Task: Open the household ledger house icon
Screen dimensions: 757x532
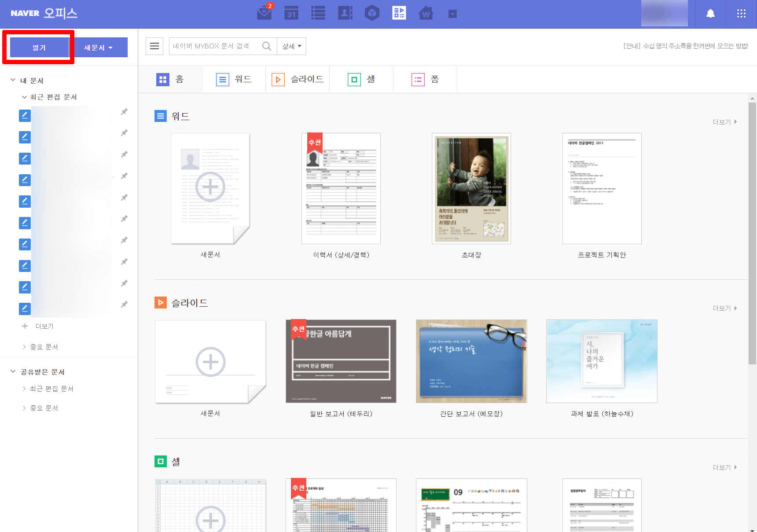Action: click(x=426, y=13)
